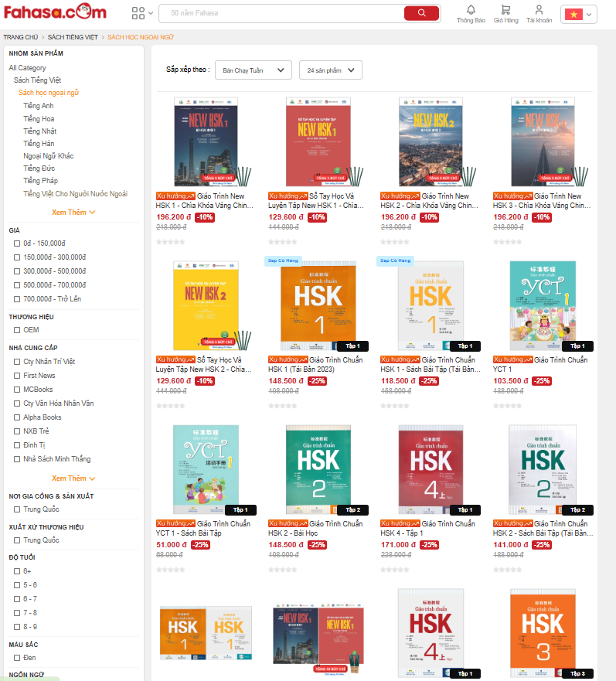The image size is (616, 681).
Task: Check the 6+ age filter
Action: tap(17, 571)
